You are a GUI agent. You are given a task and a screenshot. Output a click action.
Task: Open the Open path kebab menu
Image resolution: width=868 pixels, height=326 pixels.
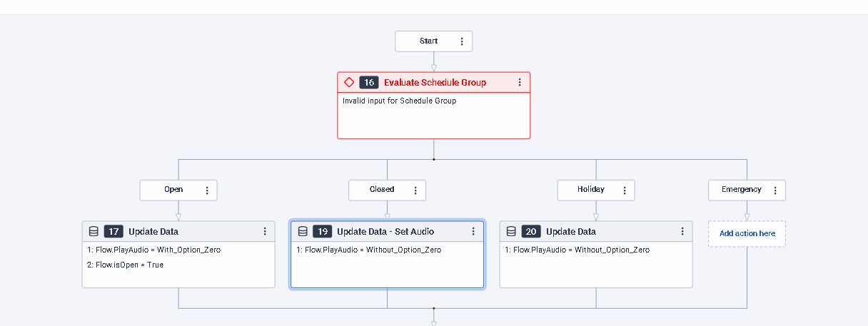pyautogui.click(x=207, y=190)
